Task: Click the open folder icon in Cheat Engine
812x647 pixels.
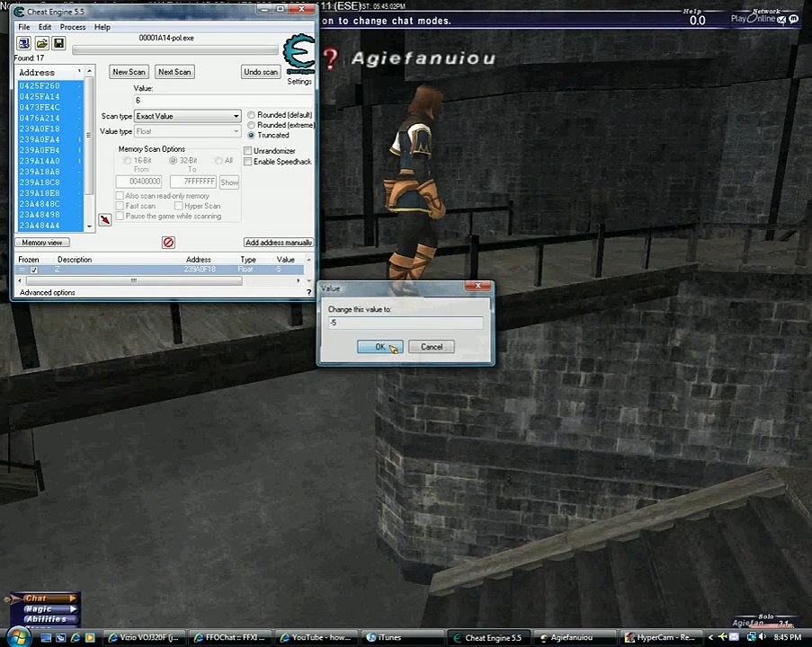Action: click(x=41, y=43)
